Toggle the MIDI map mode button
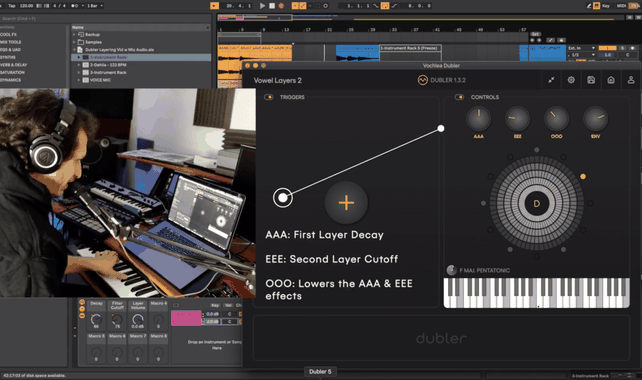 click(x=621, y=6)
